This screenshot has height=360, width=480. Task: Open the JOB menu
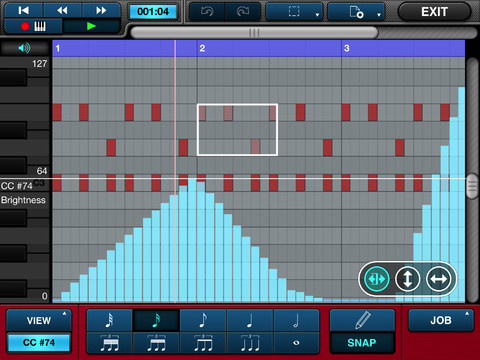click(441, 320)
